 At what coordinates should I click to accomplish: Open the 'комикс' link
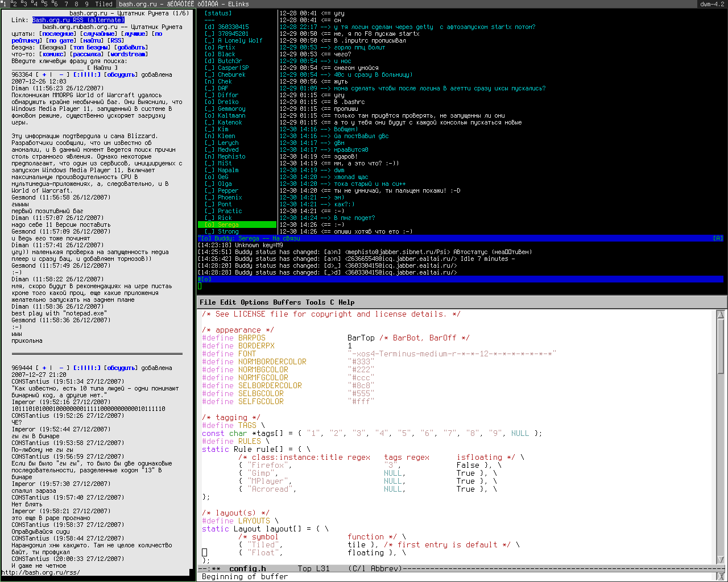point(52,54)
